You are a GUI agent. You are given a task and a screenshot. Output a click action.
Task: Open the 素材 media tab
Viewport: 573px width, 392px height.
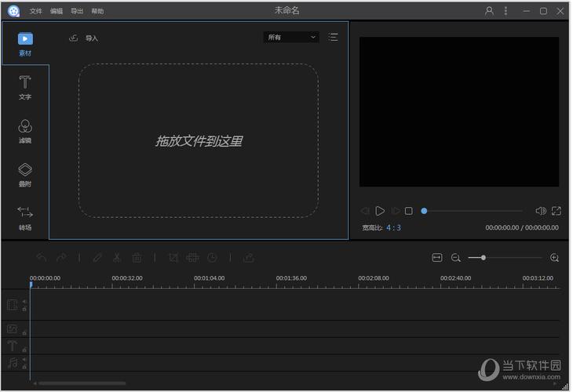pos(25,43)
